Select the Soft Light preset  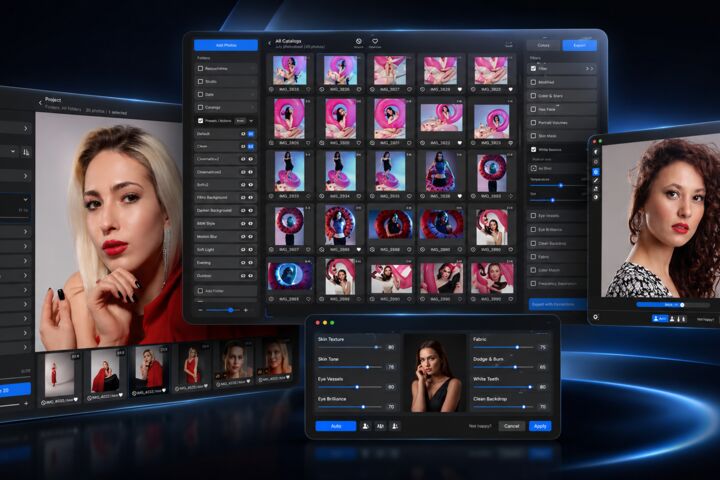pyautogui.click(x=225, y=250)
